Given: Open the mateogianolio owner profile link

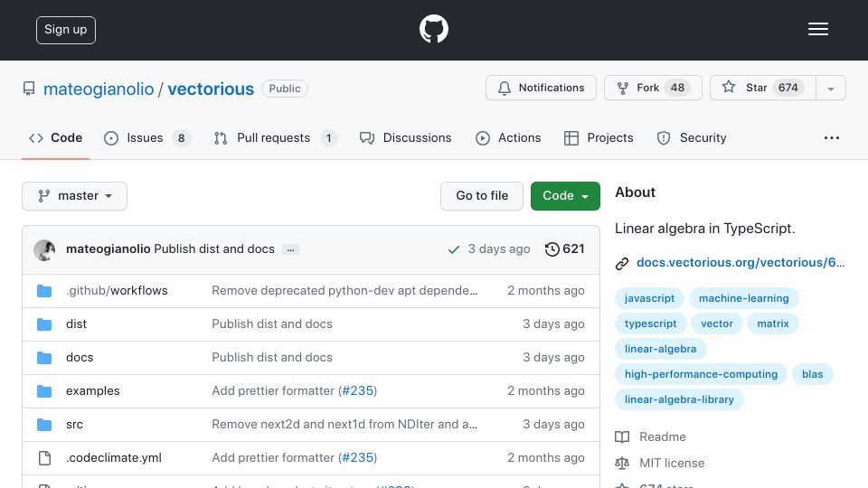Looking at the screenshot, I should coord(99,89).
